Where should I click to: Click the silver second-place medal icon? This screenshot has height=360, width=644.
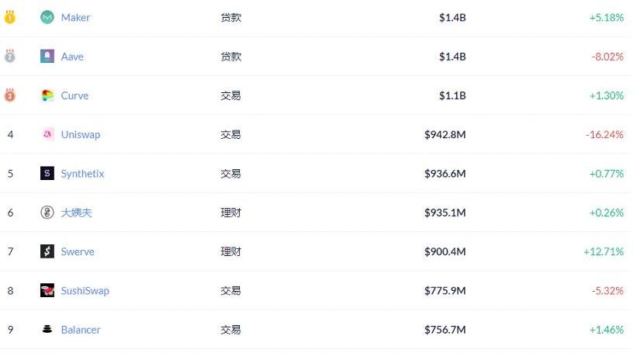click(x=10, y=57)
